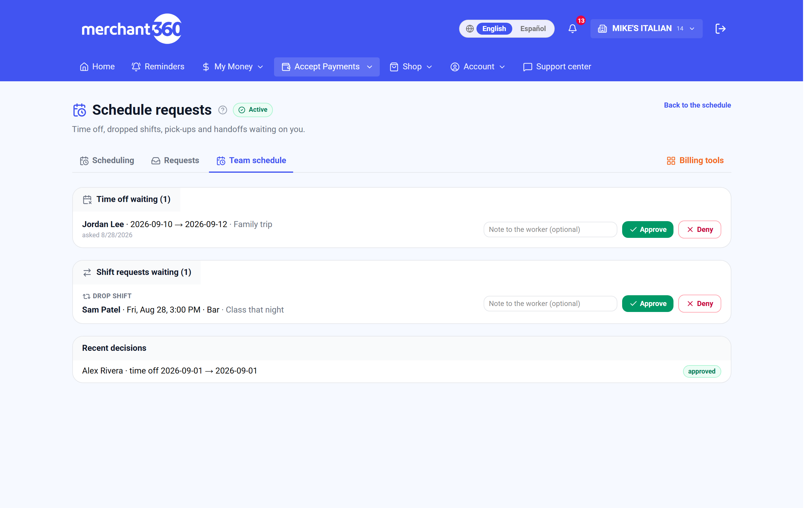
Task: Click the Drop Shift repeat icon
Action: coord(86,296)
